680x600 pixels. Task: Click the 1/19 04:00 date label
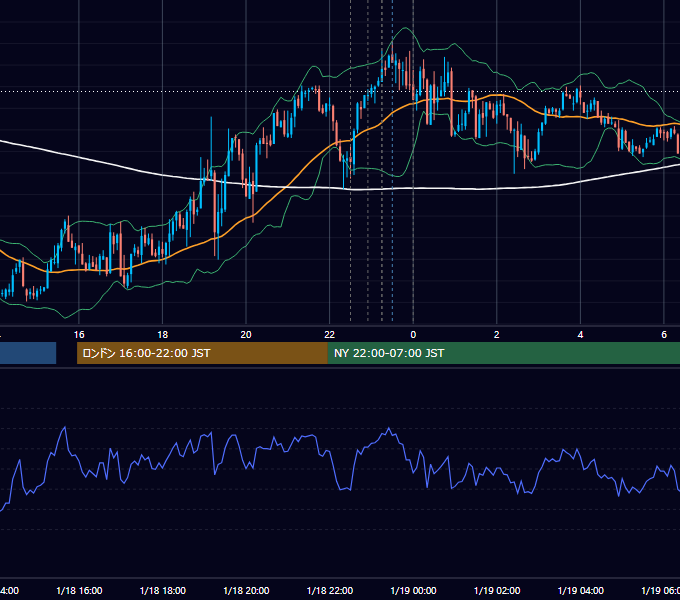pyautogui.click(x=581, y=591)
